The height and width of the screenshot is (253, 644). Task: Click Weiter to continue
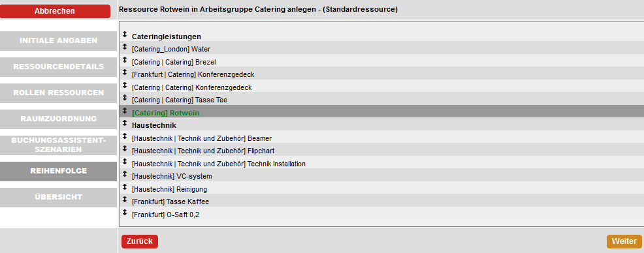624,241
